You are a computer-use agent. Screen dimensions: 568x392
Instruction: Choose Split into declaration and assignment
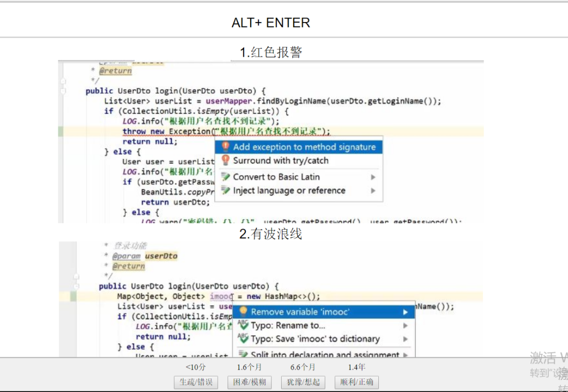(x=324, y=354)
